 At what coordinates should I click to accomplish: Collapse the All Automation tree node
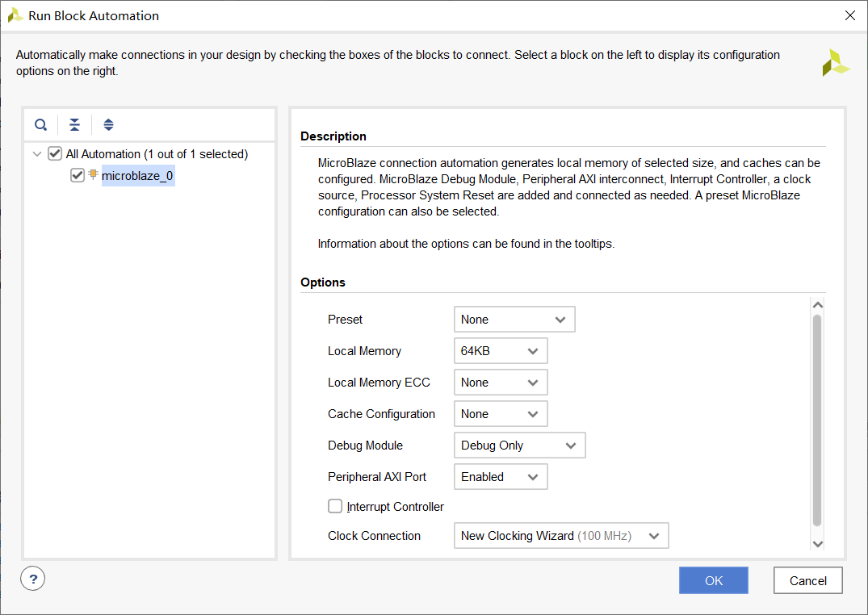pos(36,153)
